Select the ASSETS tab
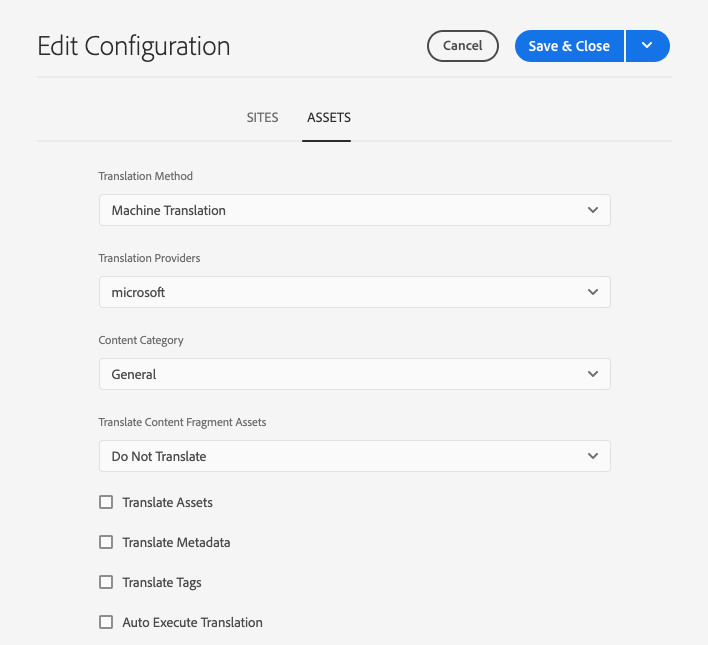The width and height of the screenshot is (708, 645). click(328, 118)
